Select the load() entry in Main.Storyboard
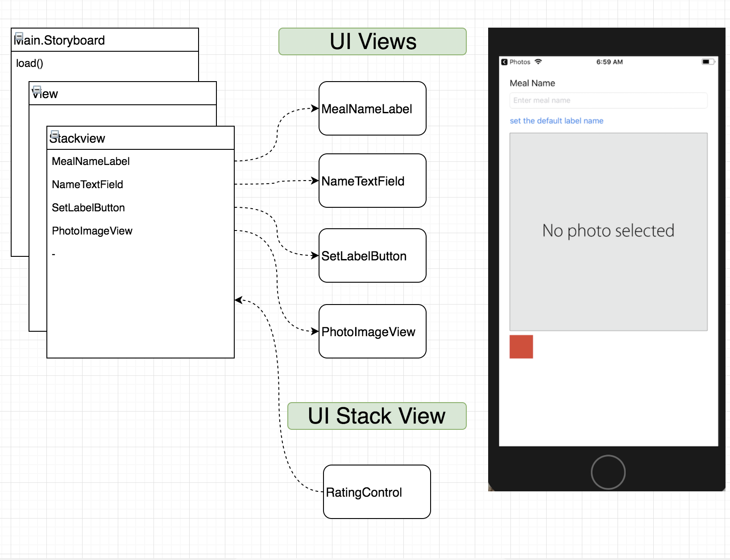Viewport: 730px width, 560px height. (29, 63)
